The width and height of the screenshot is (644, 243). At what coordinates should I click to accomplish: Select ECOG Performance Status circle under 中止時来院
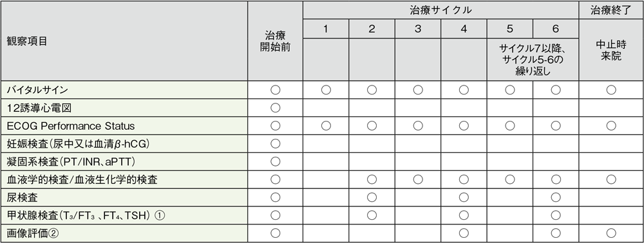[611, 125]
